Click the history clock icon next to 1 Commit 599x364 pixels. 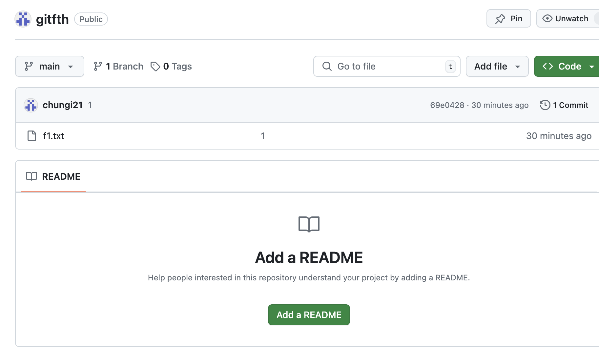point(545,105)
